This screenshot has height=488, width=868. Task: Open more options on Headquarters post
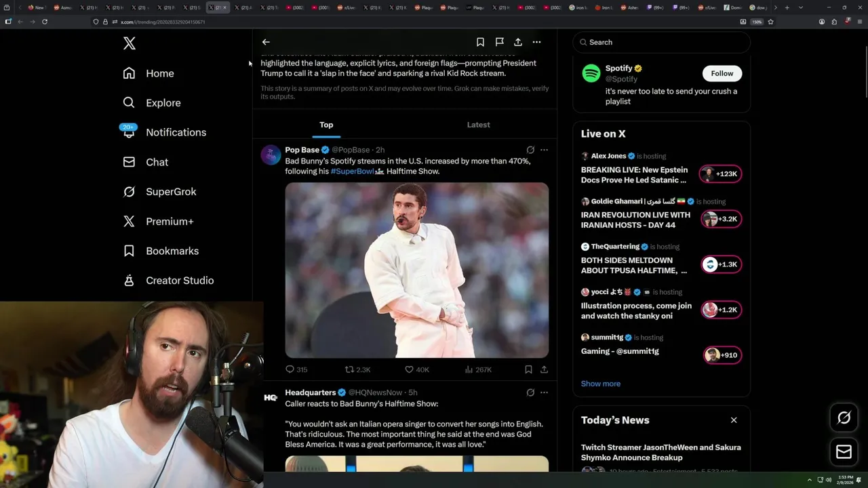tap(544, 392)
